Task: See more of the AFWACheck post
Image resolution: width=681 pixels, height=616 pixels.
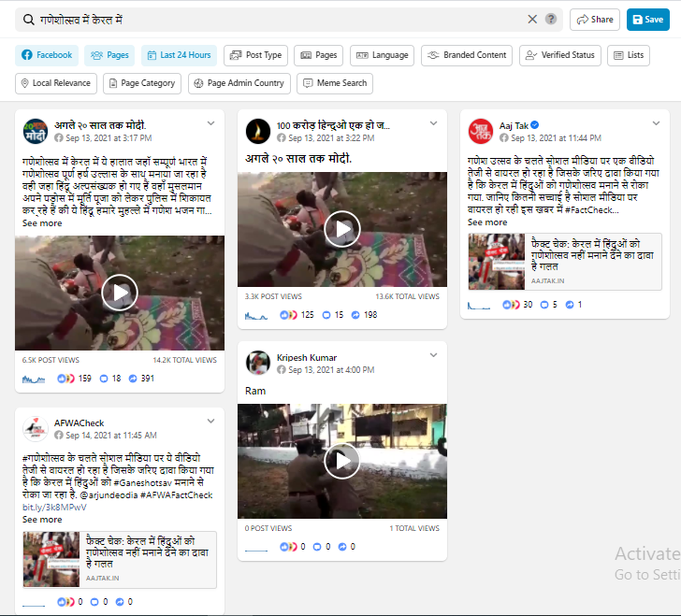Action: click(x=42, y=520)
